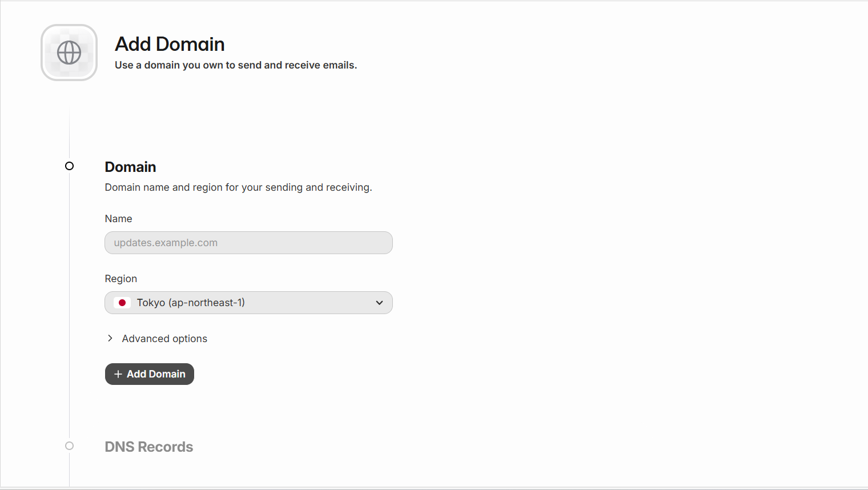The width and height of the screenshot is (868, 490).
Task: Click the globe domain icon
Action: 69,53
